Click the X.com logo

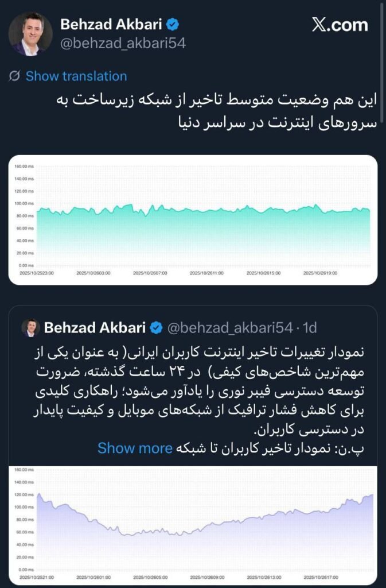pos(340,25)
